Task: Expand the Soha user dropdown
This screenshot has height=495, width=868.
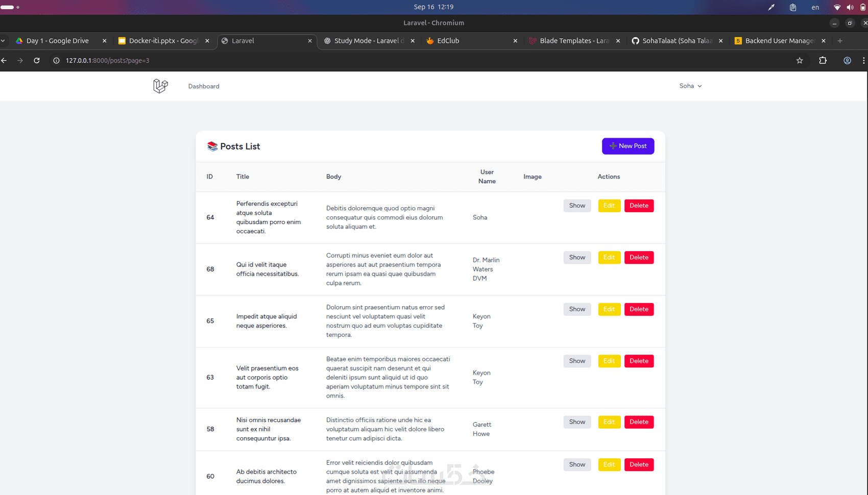Action: click(690, 86)
